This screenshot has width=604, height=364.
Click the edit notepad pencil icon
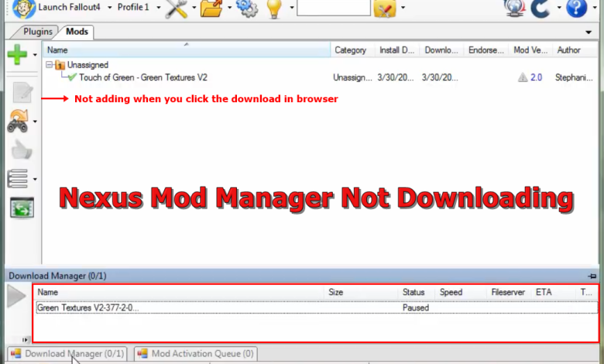coord(22,92)
